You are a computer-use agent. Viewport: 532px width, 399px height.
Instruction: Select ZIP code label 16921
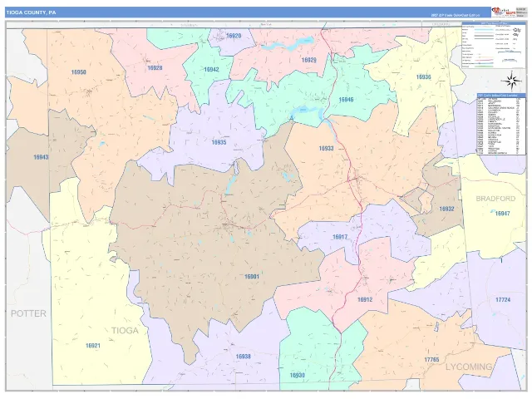coord(92,346)
